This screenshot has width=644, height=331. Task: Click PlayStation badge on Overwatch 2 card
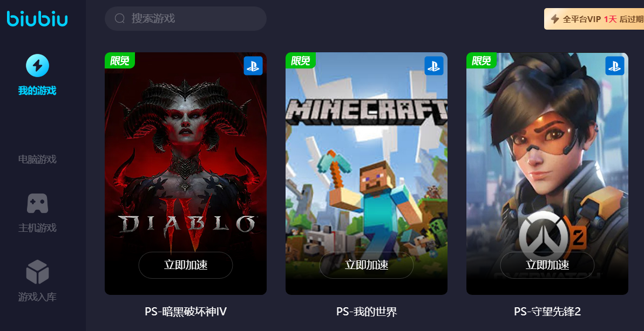click(x=614, y=66)
